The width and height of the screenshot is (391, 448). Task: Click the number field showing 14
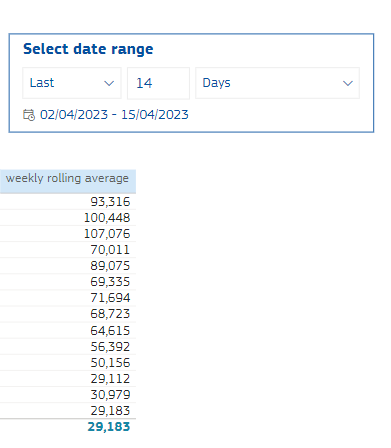pos(158,83)
